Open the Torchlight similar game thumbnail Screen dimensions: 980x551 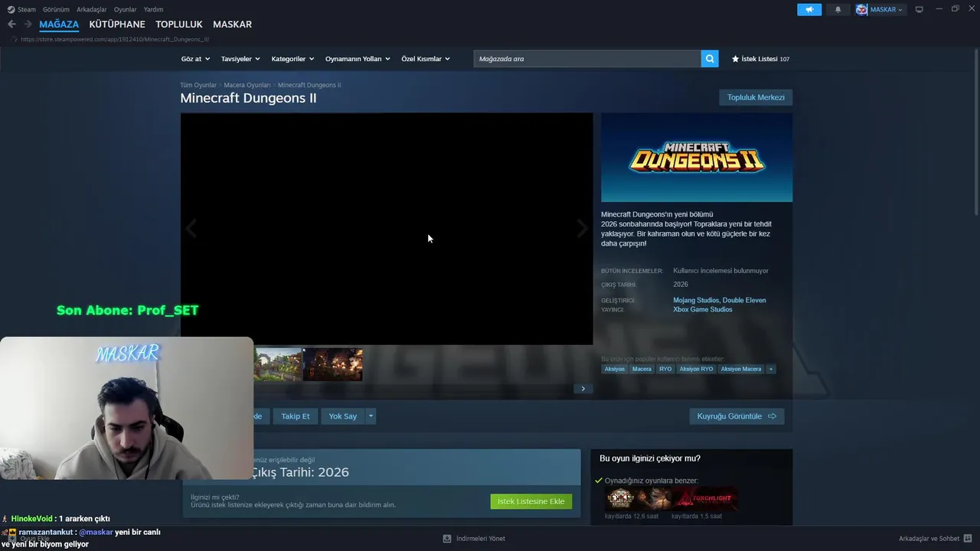point(705,499)
